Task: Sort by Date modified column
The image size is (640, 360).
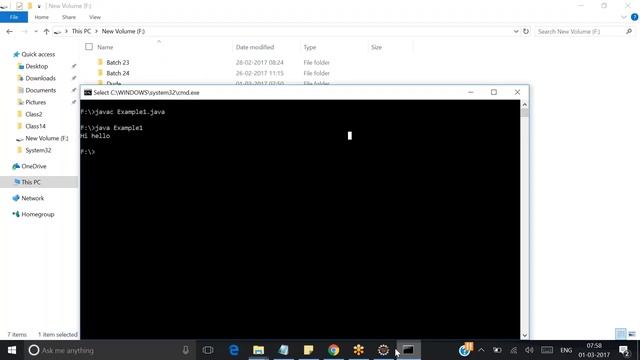Action: pos(255,47)
